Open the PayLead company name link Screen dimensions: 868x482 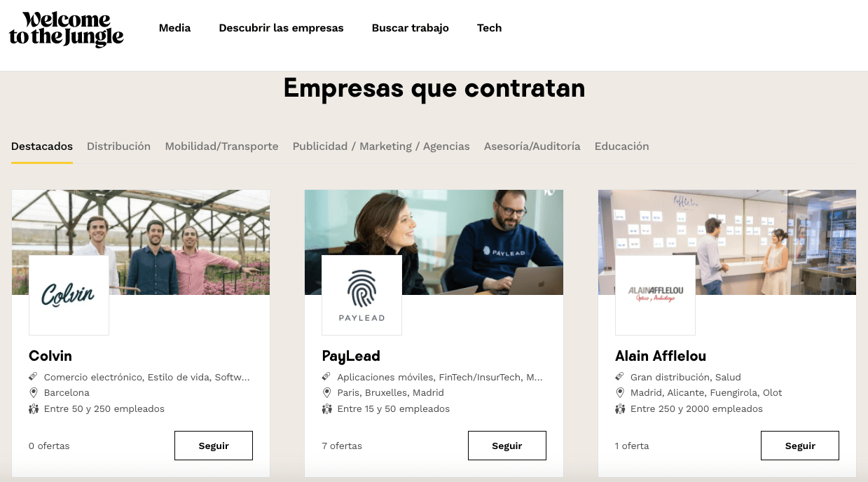[351, 356]
